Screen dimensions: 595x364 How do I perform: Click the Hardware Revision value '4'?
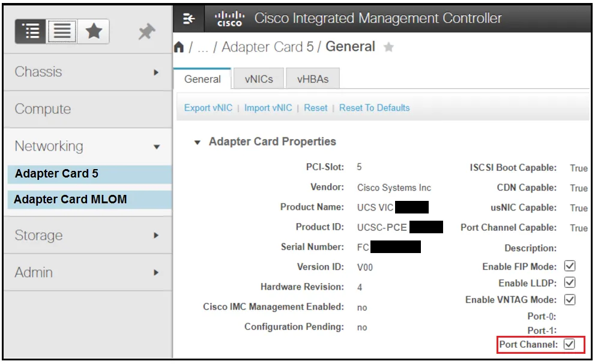pyautogui.click(x=360, y=287)
